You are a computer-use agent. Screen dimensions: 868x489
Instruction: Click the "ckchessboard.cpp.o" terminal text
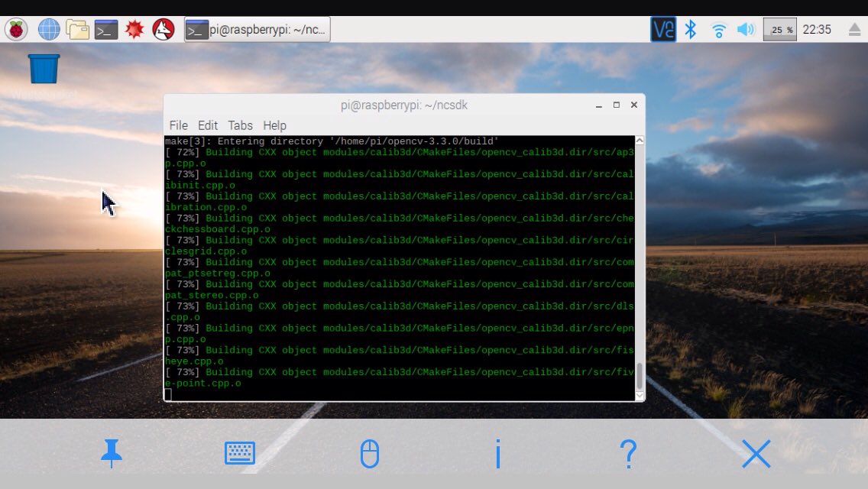[x=218, y=229]
